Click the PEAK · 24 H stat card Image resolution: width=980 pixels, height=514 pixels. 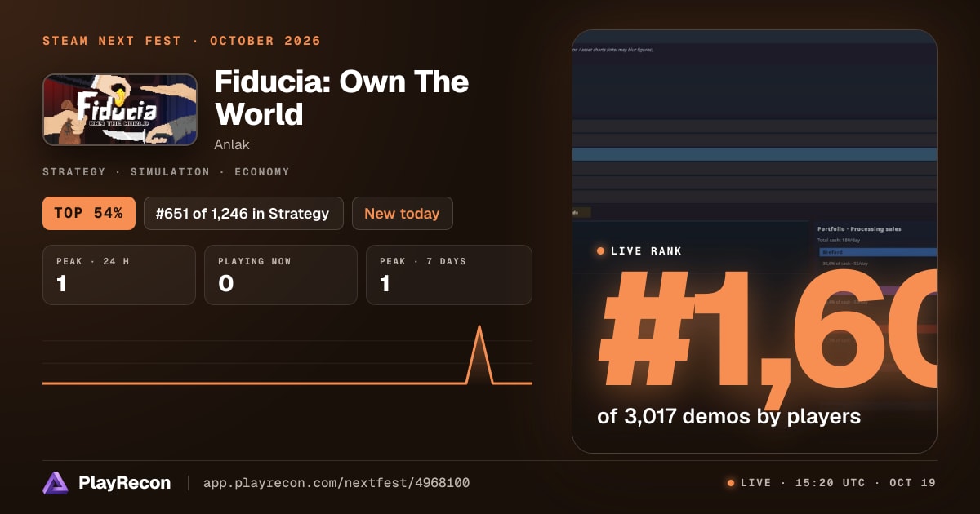pyautogui.click(x=119, y=275)
